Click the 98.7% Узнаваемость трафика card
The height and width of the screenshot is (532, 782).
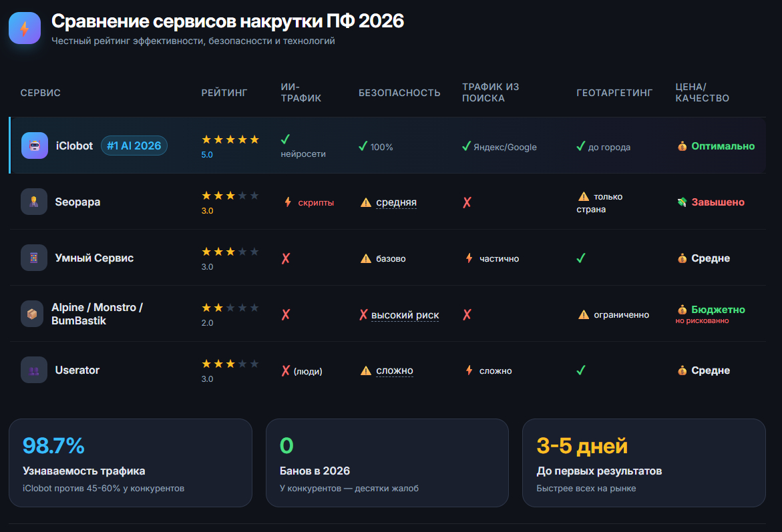point(130,463)
